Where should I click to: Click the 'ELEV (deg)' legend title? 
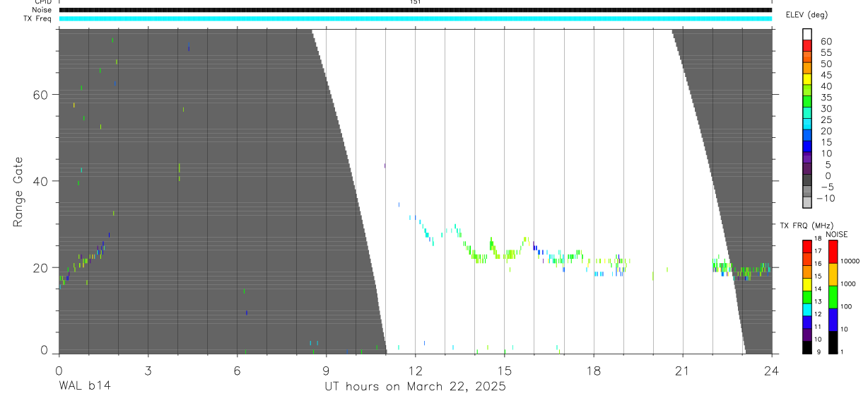pyautogui.click(x=807, y=15)
